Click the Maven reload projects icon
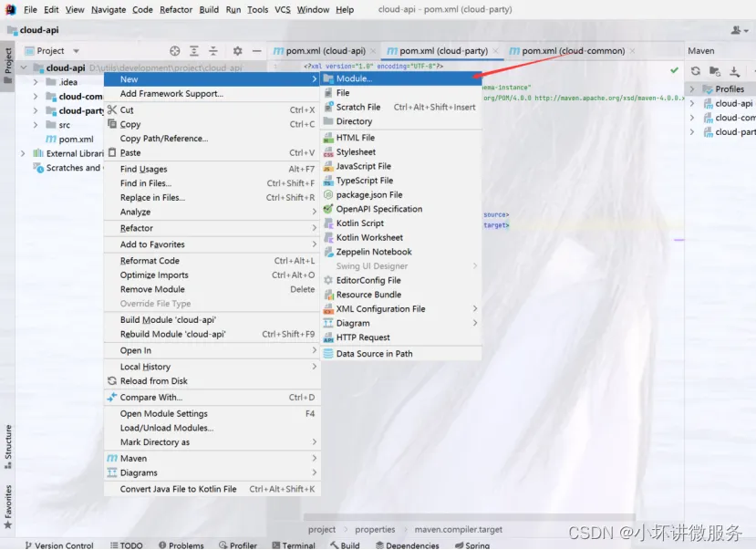 point(695,71)
